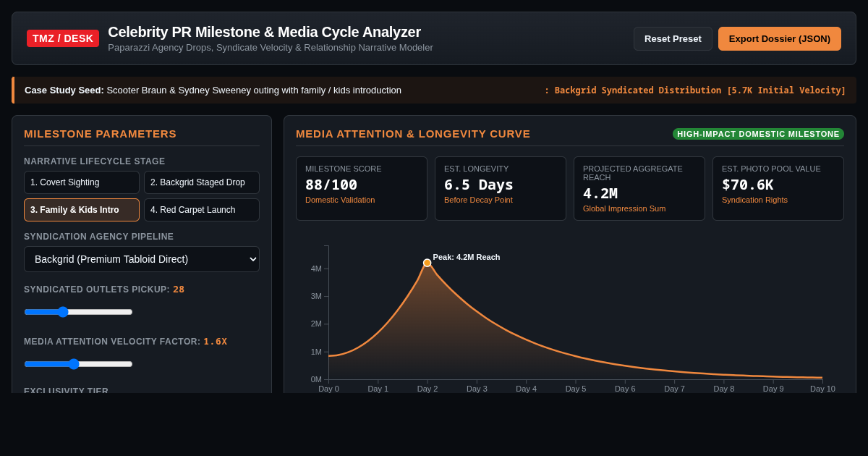The image size is (868, 456).
Task: Export the dossier as JSON
Action: point(780,38)
